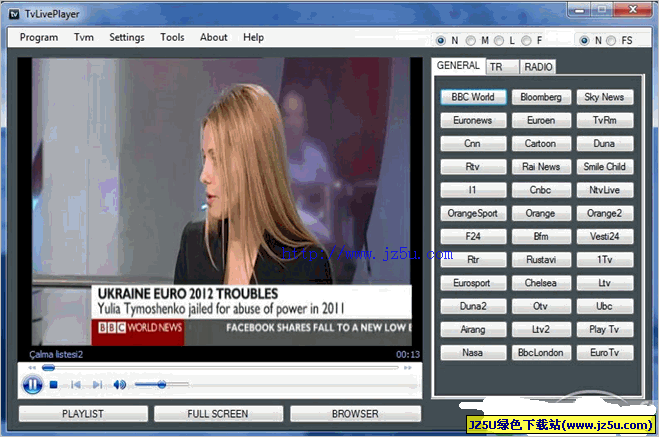
Task: Click the FULL SCREEN button
Action: tap(218, 414)
